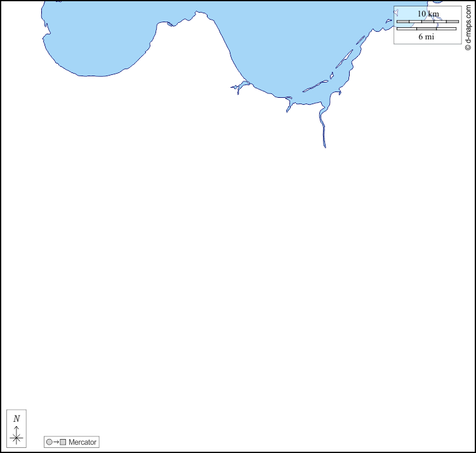This screenshot has width=476, height=453.
Task: Click the arrow between circle and square
Action: click(56, 442)
